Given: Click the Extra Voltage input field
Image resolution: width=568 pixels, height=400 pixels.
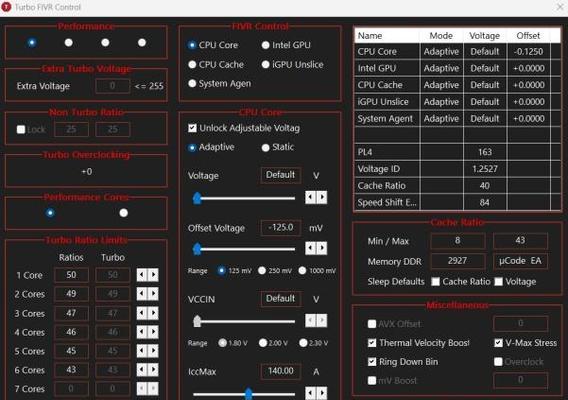Looking at the screenshot, I should pyautogui.click(x=112, y=86).
